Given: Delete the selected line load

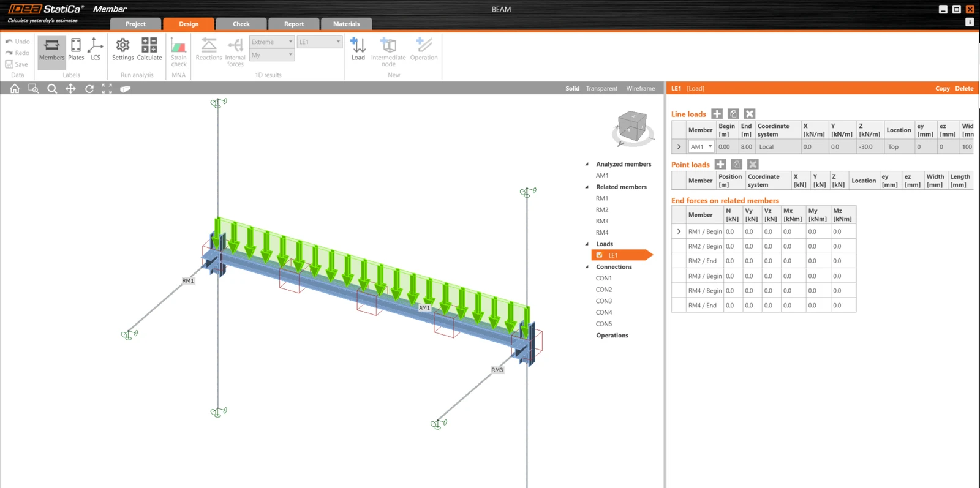Looking at the screenshot, I should (x=750, y=114).
